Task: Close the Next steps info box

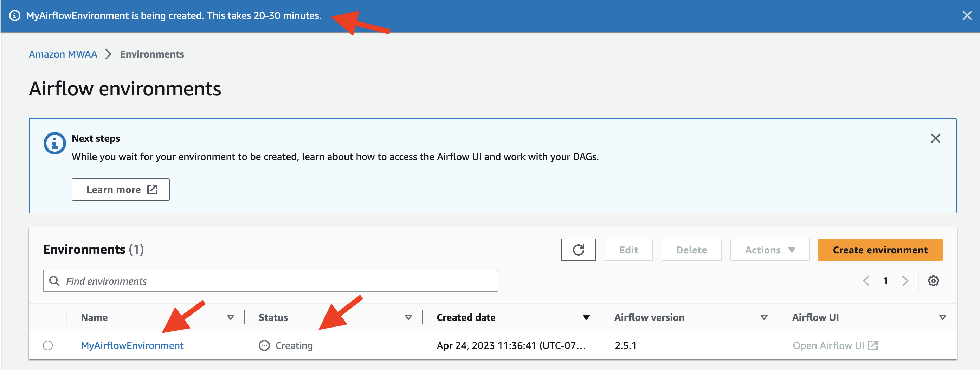Action: pyautogui.click(x=935, y=138)
